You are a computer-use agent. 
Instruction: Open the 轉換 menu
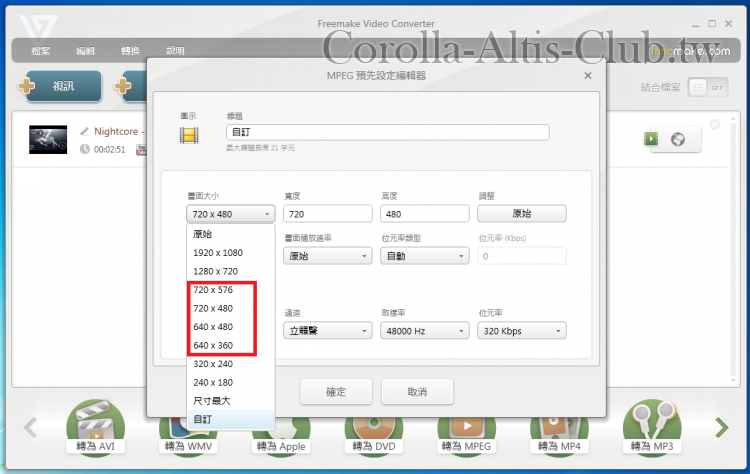pyautogui.click(x=130, y=51)
